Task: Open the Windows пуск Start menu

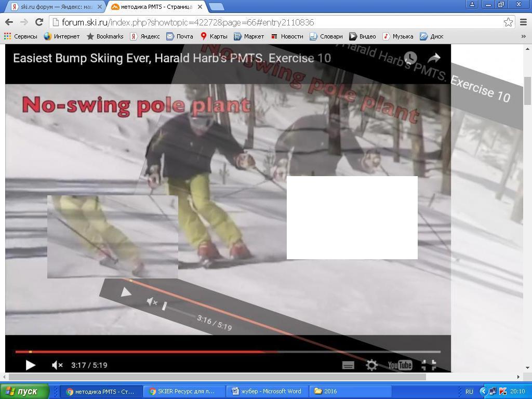Action: (x=24, y=392)
